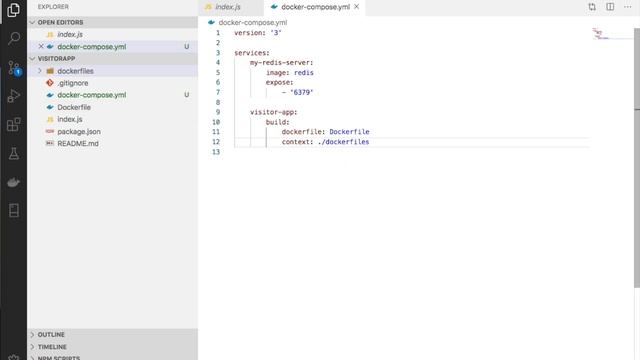Open .gitignore in the file tree
The image size is (640, 360).
[x=113, y=83]
